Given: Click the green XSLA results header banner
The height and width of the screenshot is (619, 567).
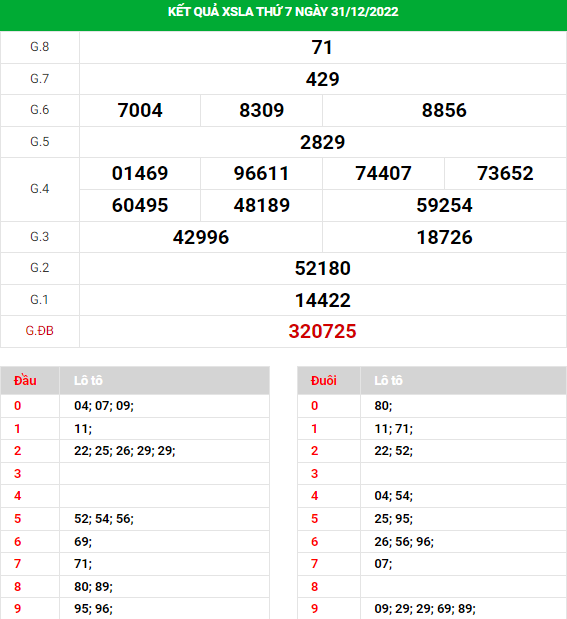Looking at the screenshot, I should pyautogui.click(x=283, y=15).
